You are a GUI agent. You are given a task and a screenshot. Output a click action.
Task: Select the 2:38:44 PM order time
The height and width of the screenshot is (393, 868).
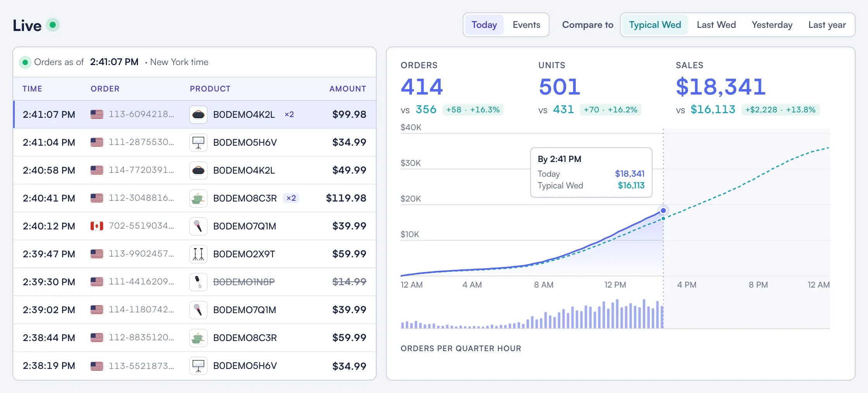pyautogui.click(x=49, y=338)
